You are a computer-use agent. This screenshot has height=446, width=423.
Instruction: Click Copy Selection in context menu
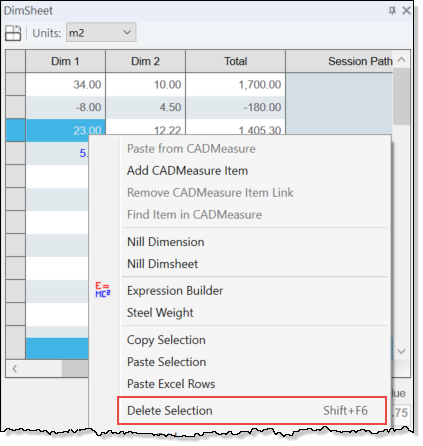tap(166, 340)
